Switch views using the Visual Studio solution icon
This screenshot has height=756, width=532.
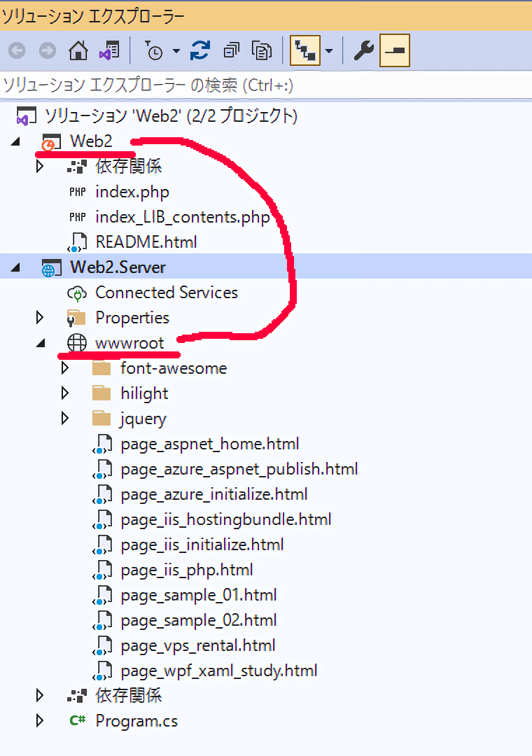[x=108, y=51]
